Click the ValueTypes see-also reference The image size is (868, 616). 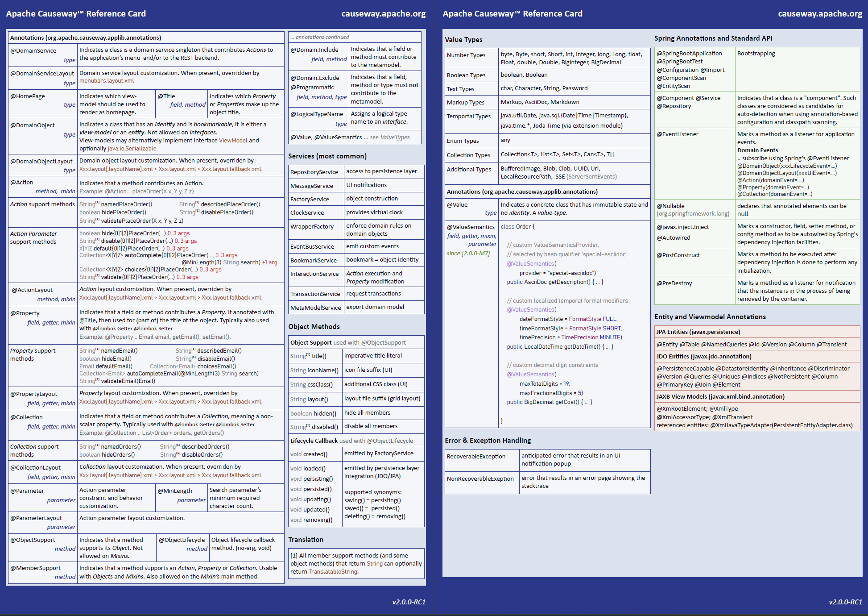click(395, 137)
